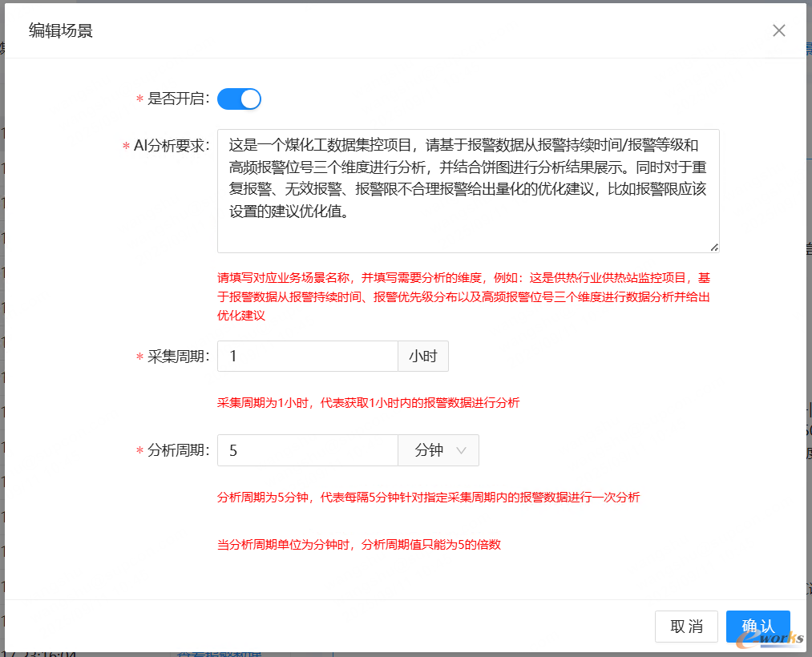Click the hint text 分析周期为5分钟

tap(428, 498)
